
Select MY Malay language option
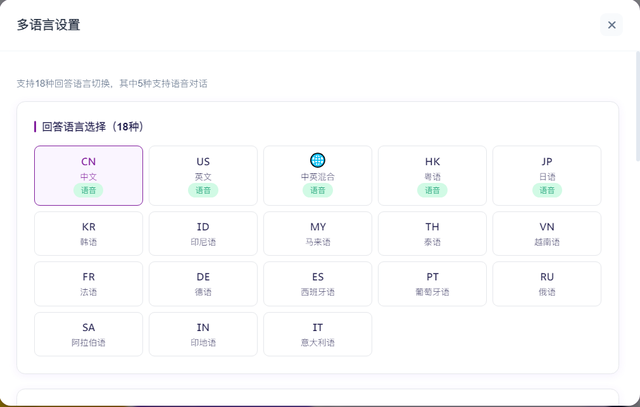[x=318, y=233]
